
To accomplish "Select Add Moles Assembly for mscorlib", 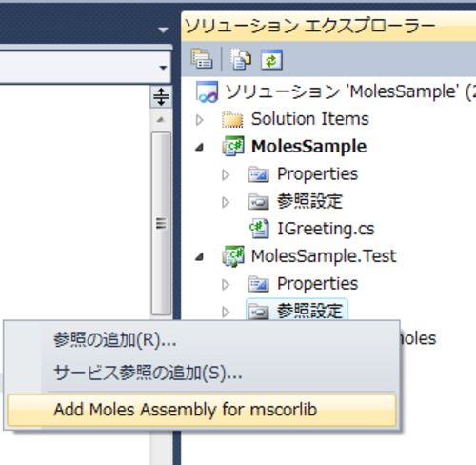I will [202, 410].
